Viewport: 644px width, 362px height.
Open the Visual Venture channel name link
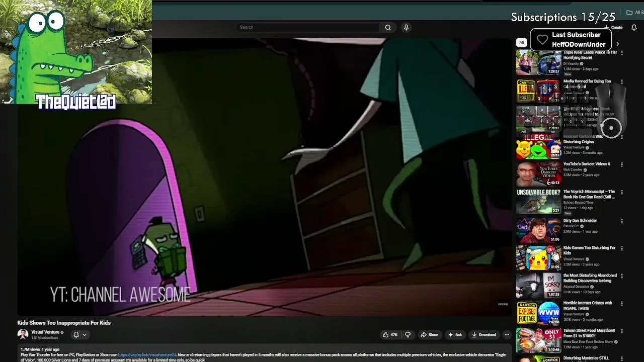[x=45, y=332]
